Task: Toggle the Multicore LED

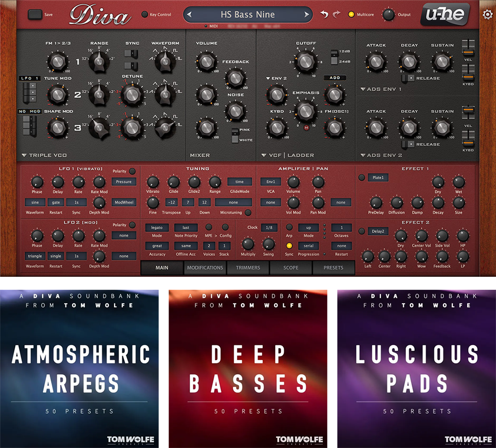Action: coord(351,14)
